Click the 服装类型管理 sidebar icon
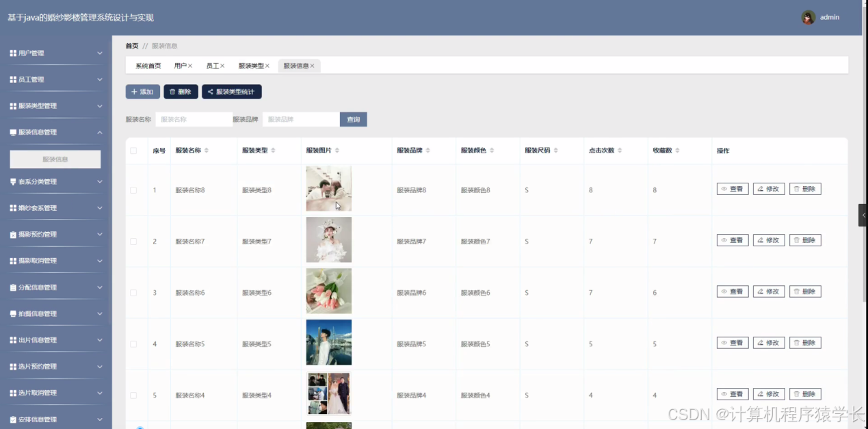The height and width of the screenshot is (429, 868). coord(13,106)
